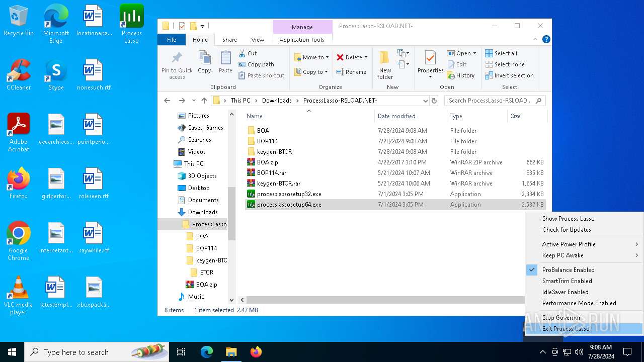644x362 pixels.
Task: Open the File tab
Action: [x=172, y=40]
